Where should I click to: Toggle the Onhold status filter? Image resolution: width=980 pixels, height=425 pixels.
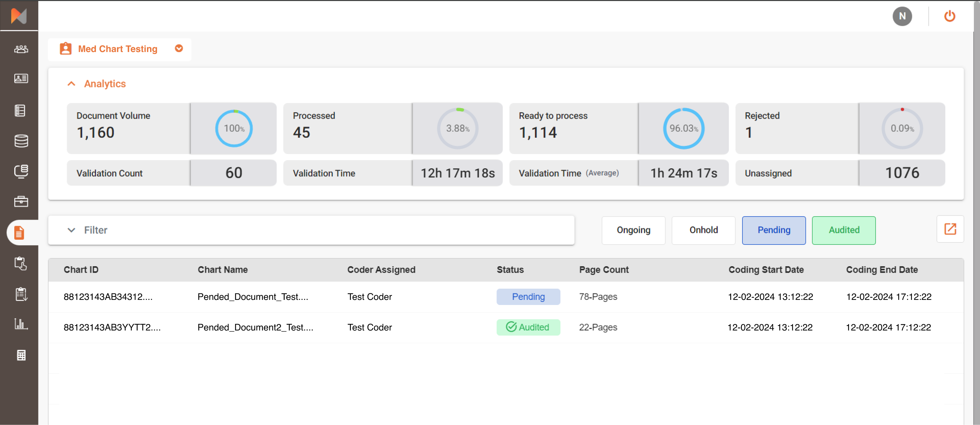[x=703, y=230]
